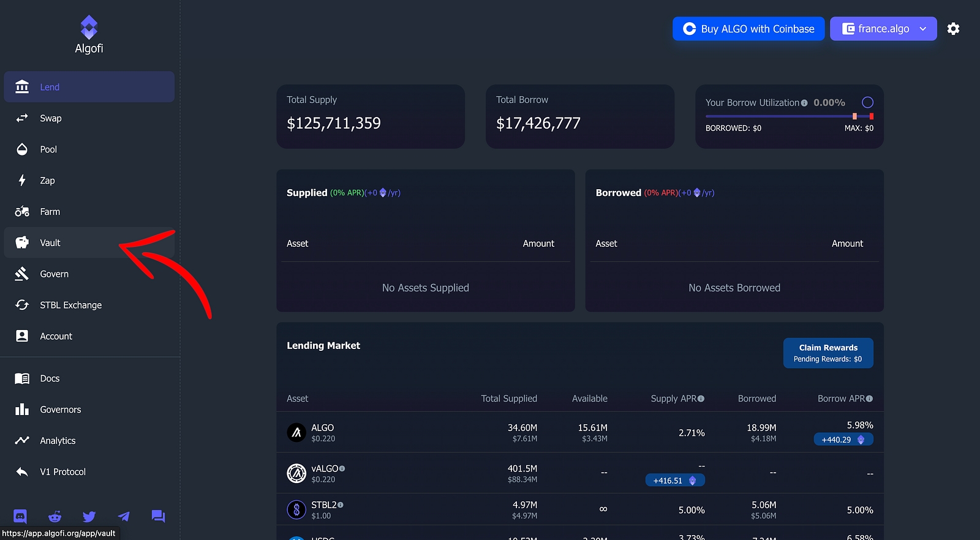Open the Reddit community icon
Screen dimensions: 980x540
[x=55, y=516]
